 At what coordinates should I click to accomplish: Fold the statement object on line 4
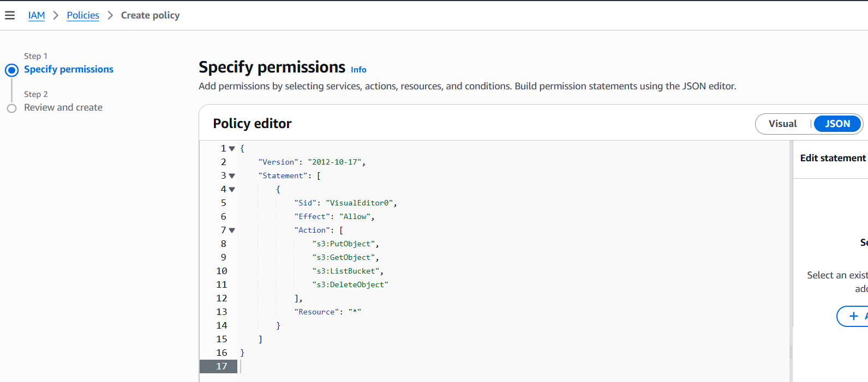[232, 190]
